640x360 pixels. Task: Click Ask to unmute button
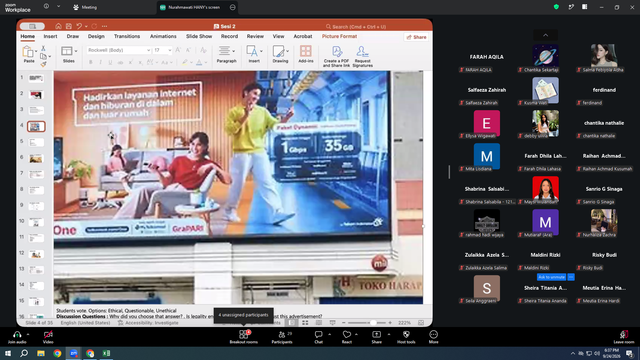click(x=551, y=277)
